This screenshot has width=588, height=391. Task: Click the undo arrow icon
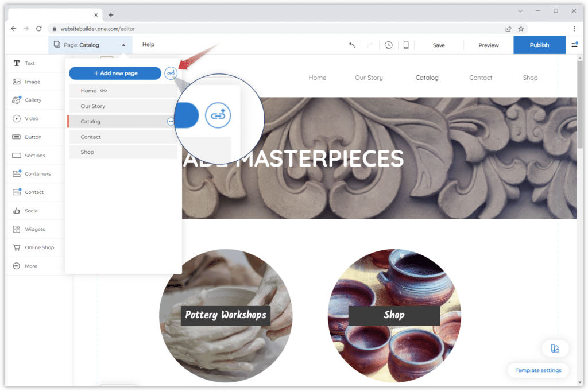(x=352, y=45)
